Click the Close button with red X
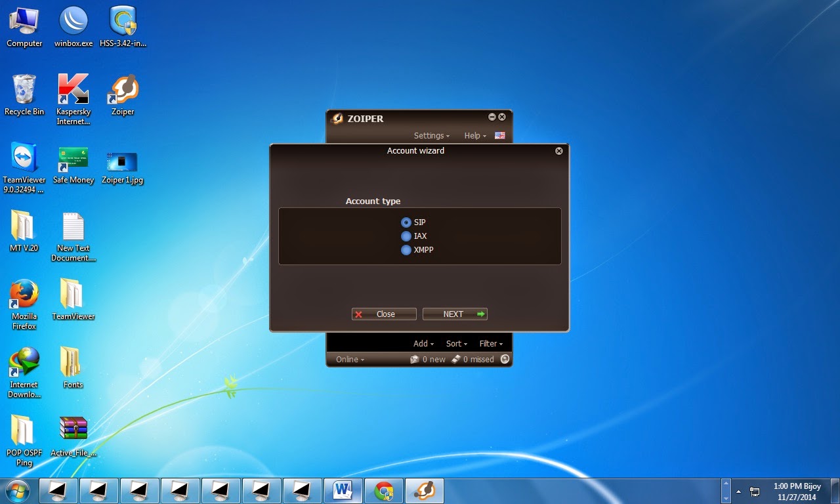This screenshot has width=840, height=504. coord(384,314)
